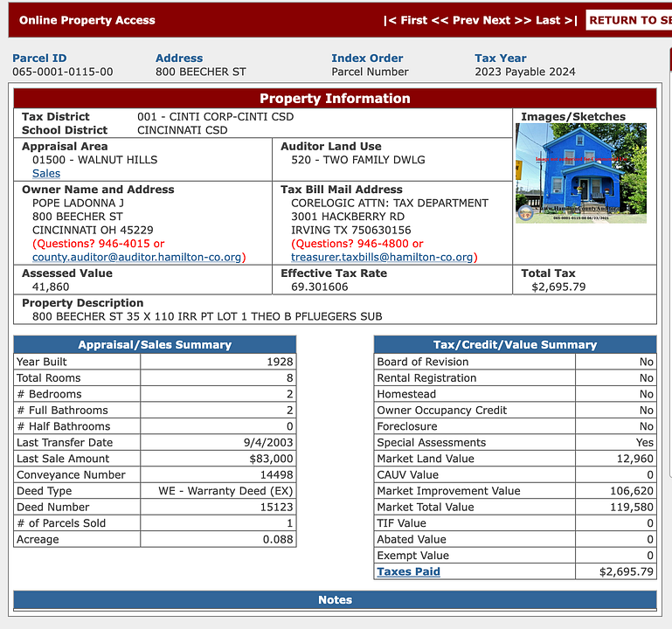The height and width of the screenshot is (629, 672).
Task: Click Year Built value 1928
Action: 280,362
